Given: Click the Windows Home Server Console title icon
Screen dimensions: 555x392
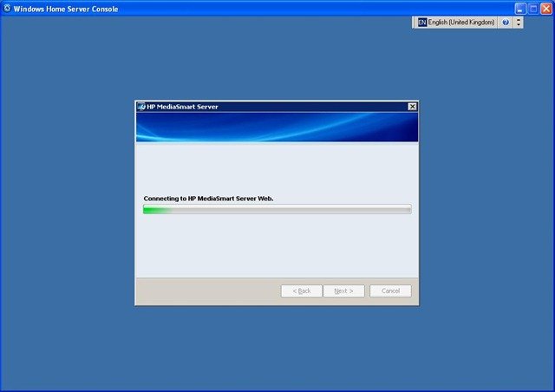Looking at the screenshot, I should [x=7, y=8].
